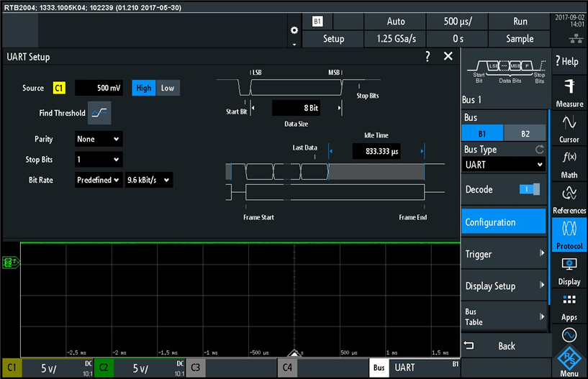Image resolution: width=588 pixels, height=379 pixels.
Task: Open the Trigger submenu
Action: pos(504,254)
